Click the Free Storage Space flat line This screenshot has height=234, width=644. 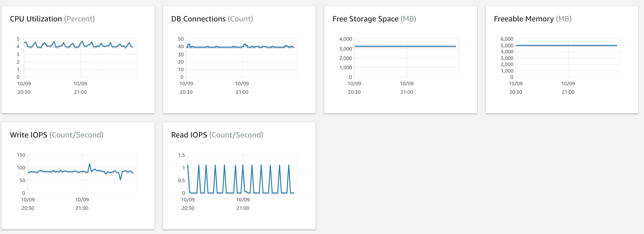point(405,46)
